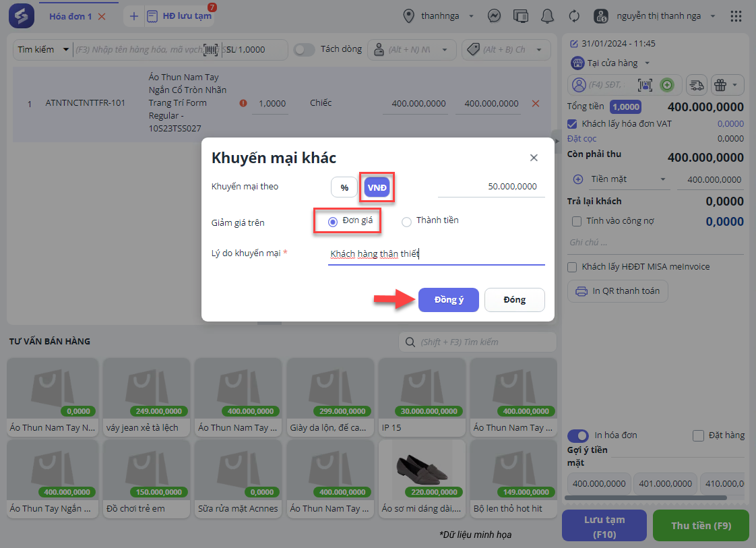This screenshot has height=548, width=756.
Task: Click the Đóng button
Action: pos(515,299)
